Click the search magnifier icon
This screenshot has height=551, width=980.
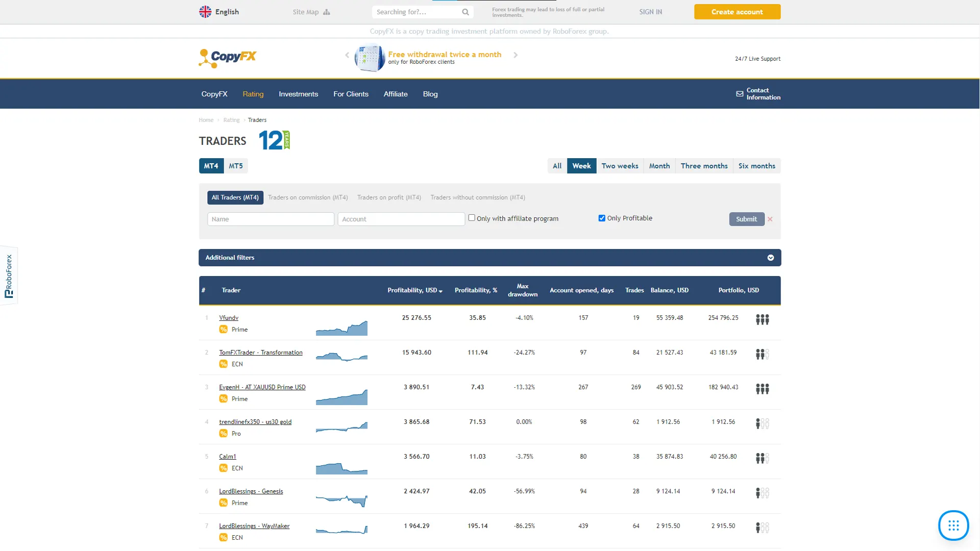465,12
